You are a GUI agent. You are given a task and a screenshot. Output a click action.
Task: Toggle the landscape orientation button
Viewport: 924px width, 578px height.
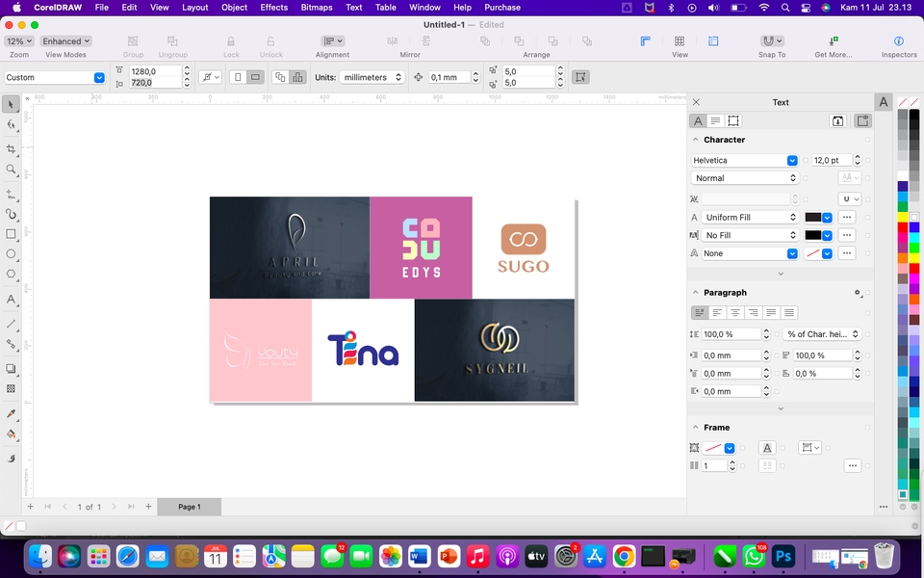click(x=253, y=75)
